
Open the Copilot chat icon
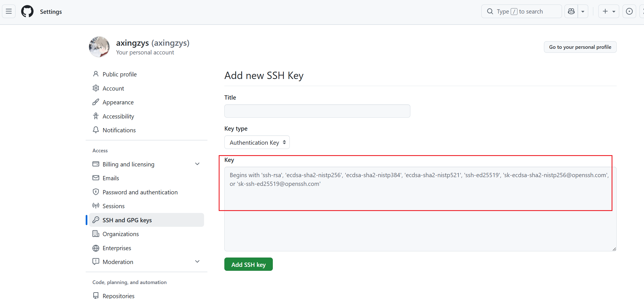pyautogui.click(x=571, y=11)
